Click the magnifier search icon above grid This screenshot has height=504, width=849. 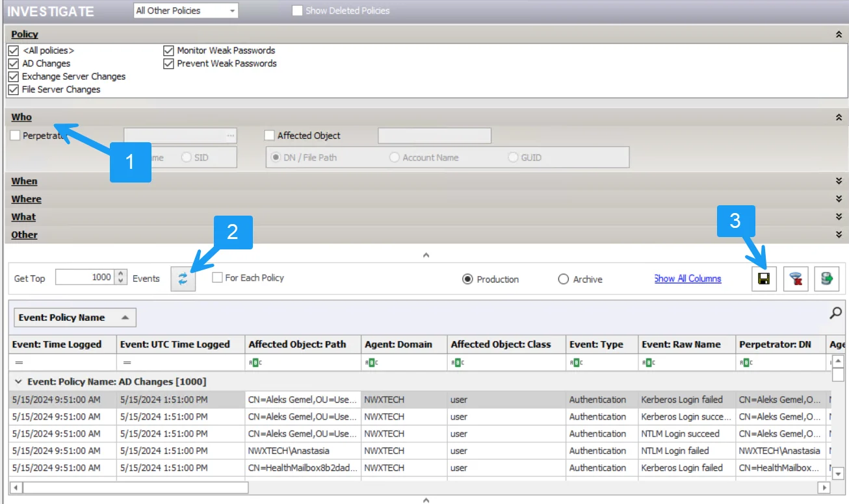click(x=835, y=313)
